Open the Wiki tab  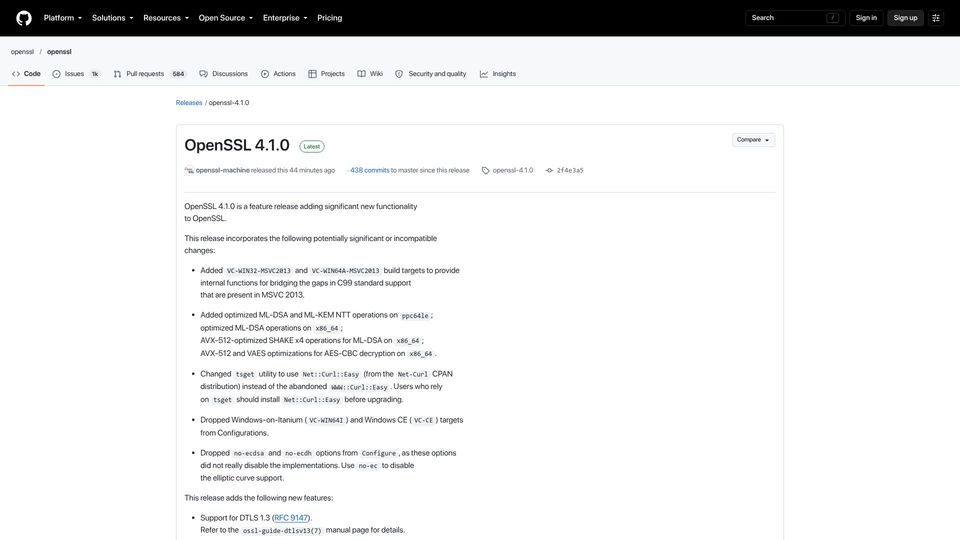(x=370, y=74)
